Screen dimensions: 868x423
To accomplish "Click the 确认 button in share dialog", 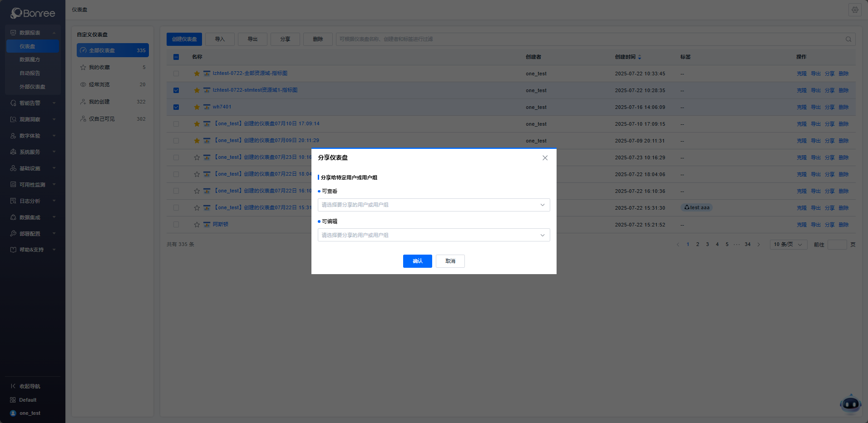I will coord(417,261).
